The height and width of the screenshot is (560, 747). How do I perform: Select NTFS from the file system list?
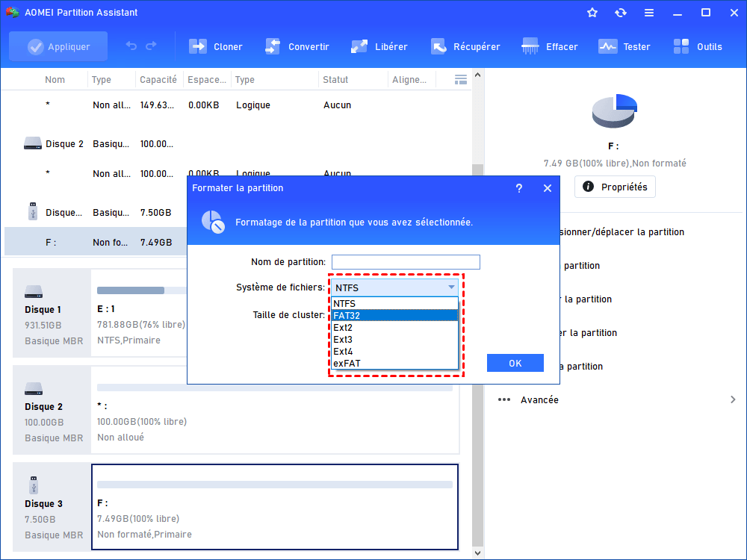(394, 303)
